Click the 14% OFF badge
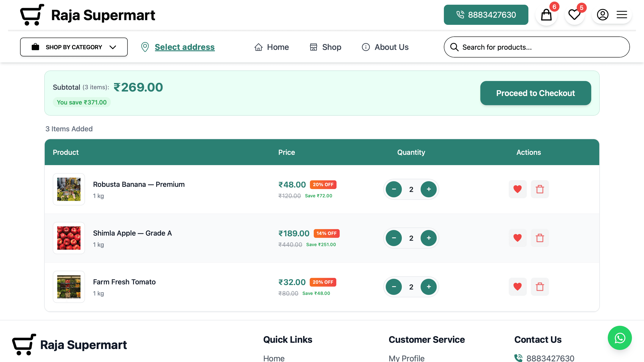This screenshot has height=362, width=644. point(326,233)
